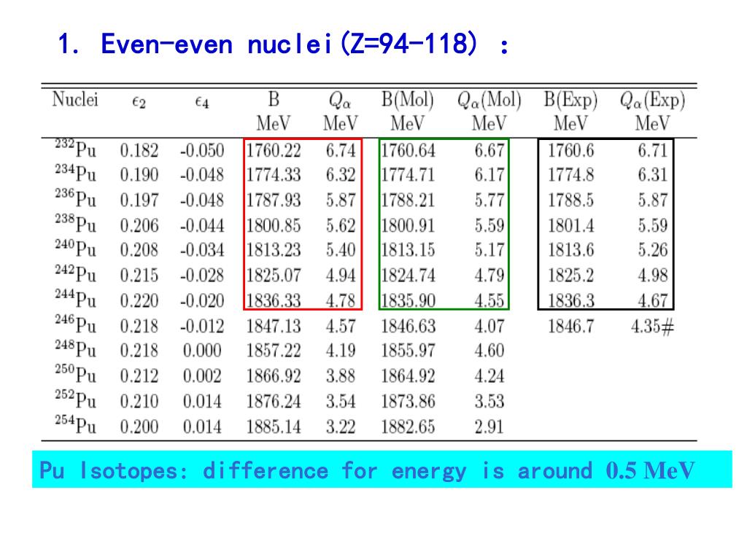
Task: Click the B value 1825.07
Action: coord(274,275)
